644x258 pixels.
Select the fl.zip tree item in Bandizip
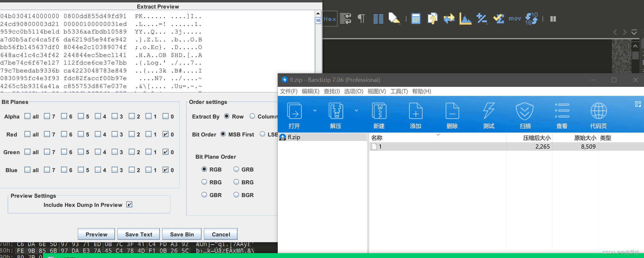[x=323, y=137]
